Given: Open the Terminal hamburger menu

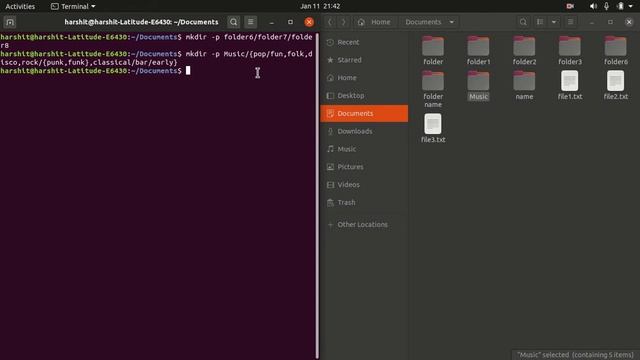Looking at the screenshot, I should pyautogui.click(x=251, y=22).
